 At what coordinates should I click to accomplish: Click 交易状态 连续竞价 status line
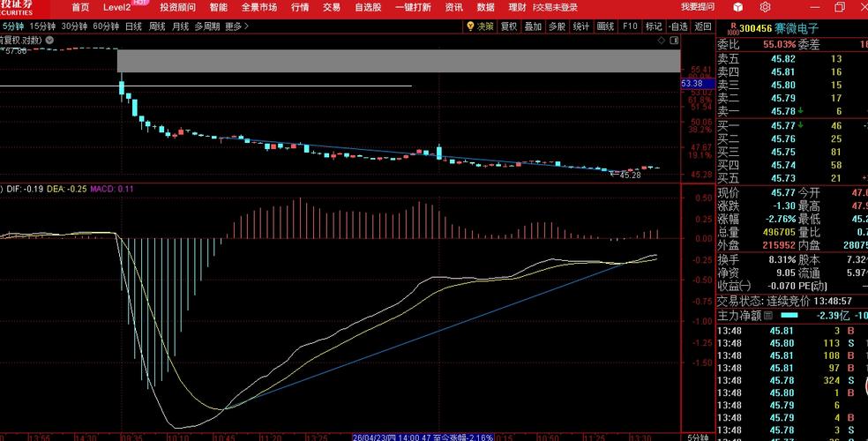coord(784,301)
